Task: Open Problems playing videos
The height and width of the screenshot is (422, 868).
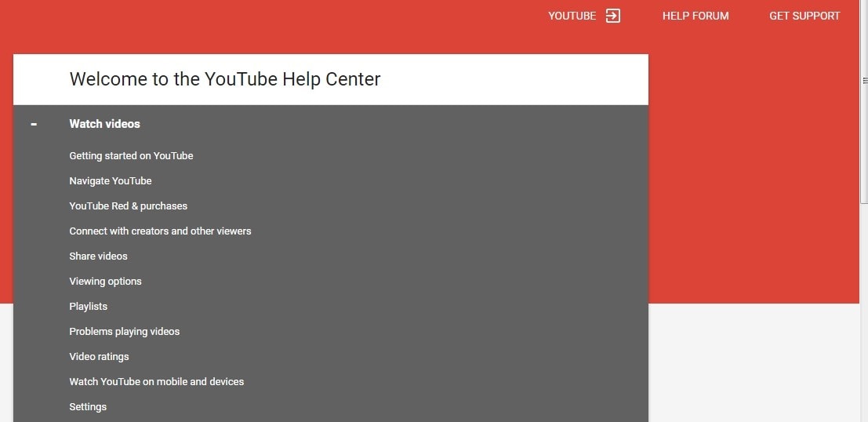Action: coord(125,332)
